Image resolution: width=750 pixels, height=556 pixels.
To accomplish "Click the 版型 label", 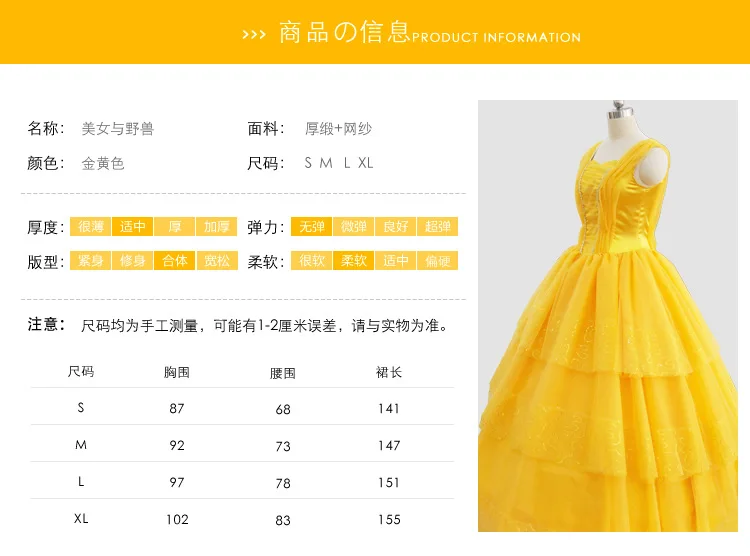I will click(x=45, y=262).
